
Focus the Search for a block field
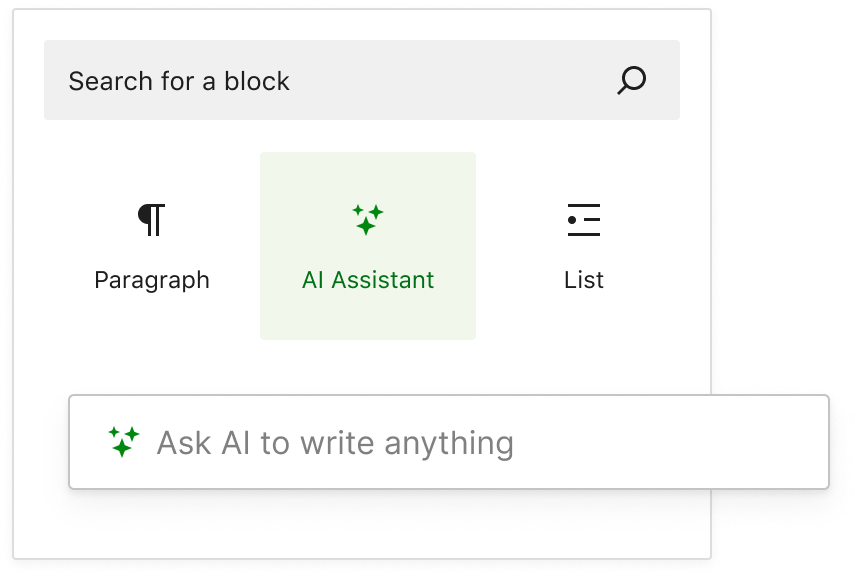(x=300, y=80)
